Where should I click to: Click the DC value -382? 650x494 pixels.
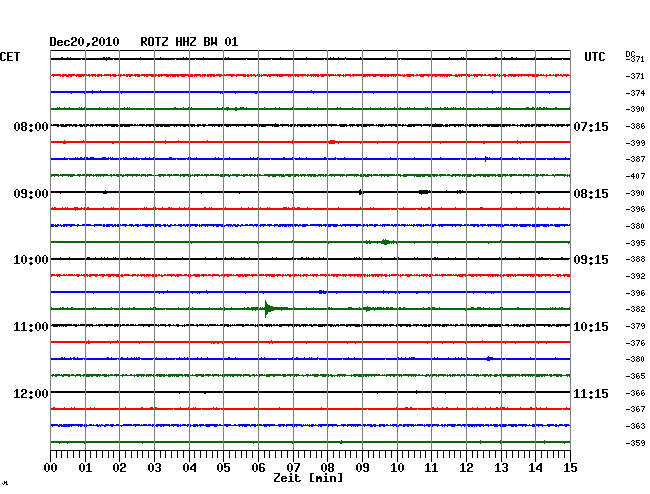coord(635,309)
